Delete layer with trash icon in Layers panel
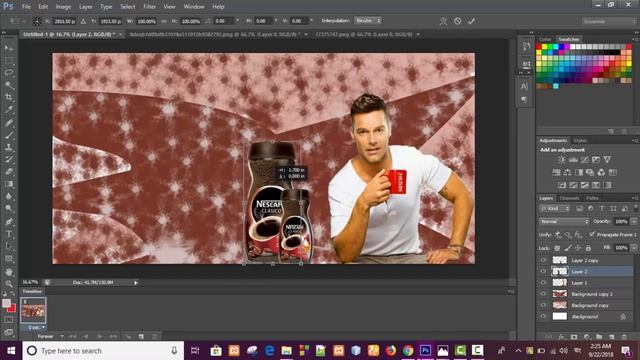 pyautogui.click(x=624, y=337)
